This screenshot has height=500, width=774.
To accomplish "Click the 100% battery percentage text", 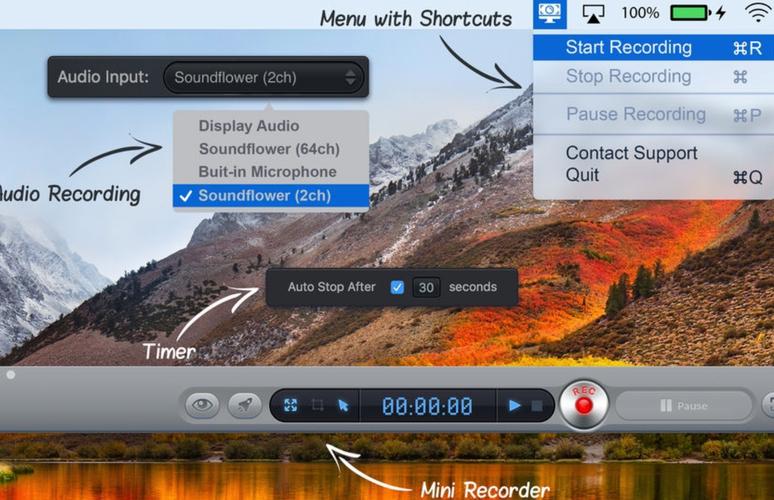I will [640, 13].
